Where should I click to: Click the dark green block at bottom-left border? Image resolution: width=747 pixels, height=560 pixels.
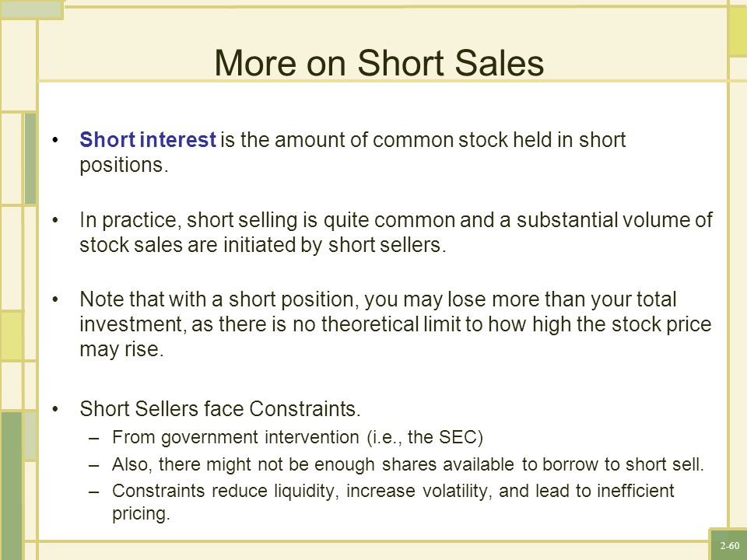click(12, 485)
